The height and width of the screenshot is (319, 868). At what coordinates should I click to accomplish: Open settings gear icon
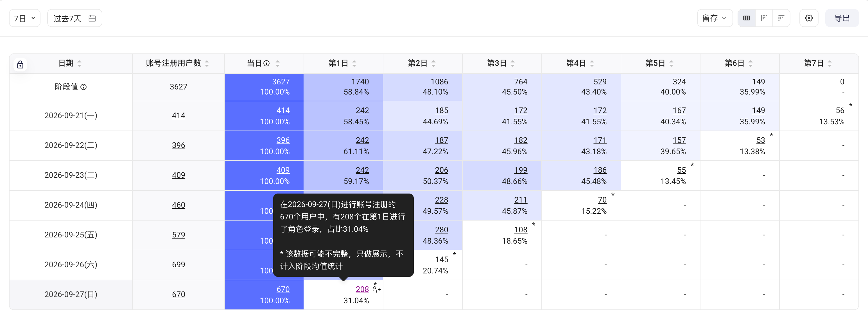tap(809, 18)
